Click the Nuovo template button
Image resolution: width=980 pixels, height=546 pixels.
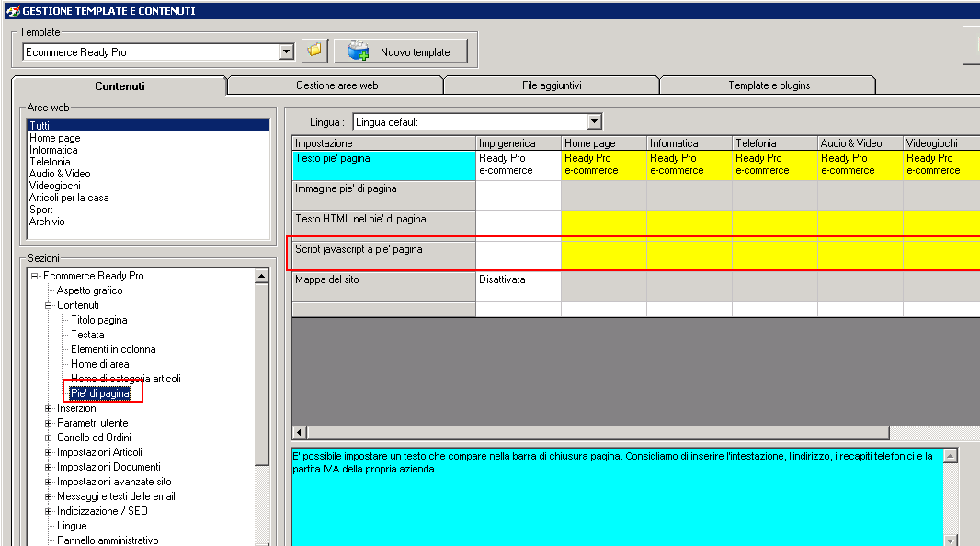coord(401,51)
